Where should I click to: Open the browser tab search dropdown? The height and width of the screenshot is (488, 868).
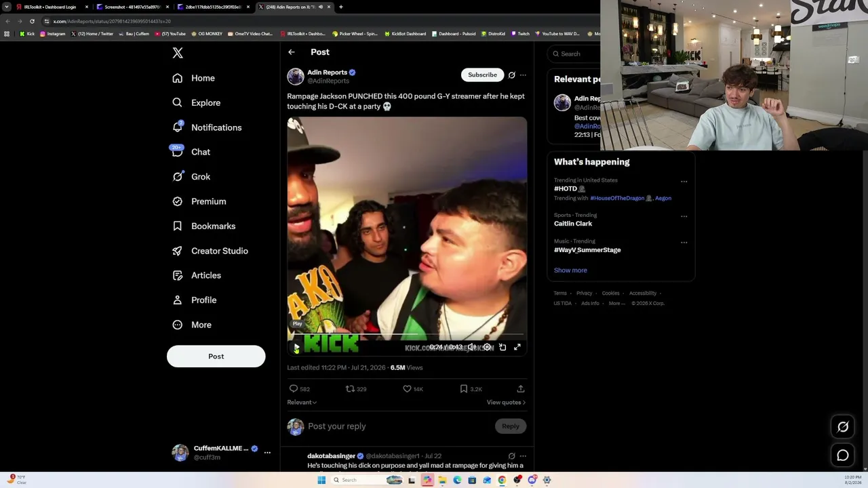pyautogui.click(x=7, y=7)
